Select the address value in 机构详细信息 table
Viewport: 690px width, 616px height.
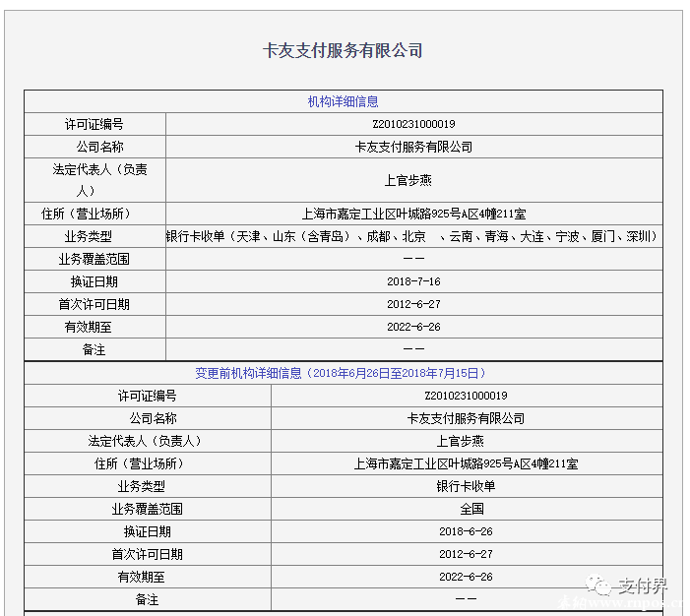pyautogui.click(x=413, y=214)
